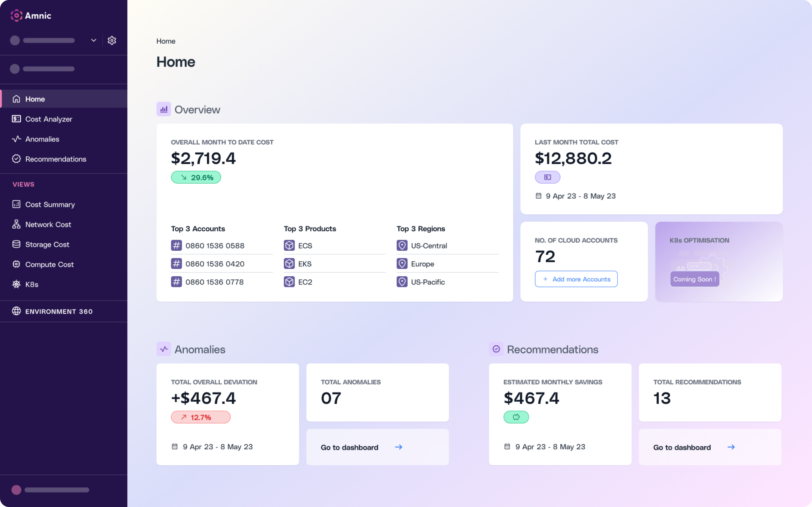Click the Cost Summary menu item

50,204
